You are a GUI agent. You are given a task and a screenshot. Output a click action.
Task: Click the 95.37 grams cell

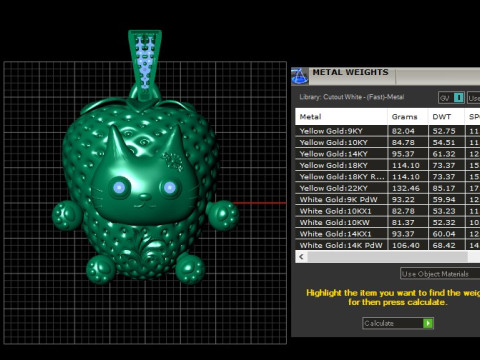(x=408, y=154)
